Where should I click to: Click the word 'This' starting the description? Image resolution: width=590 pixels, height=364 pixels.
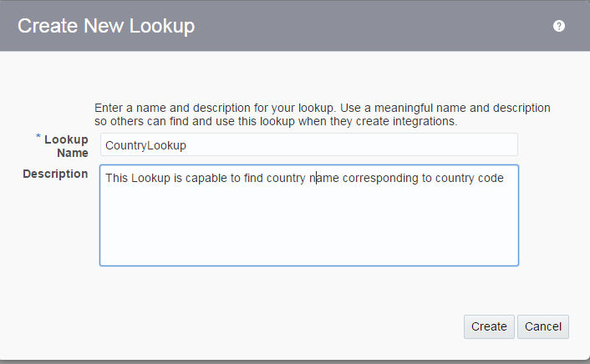(x=117, y=178)
